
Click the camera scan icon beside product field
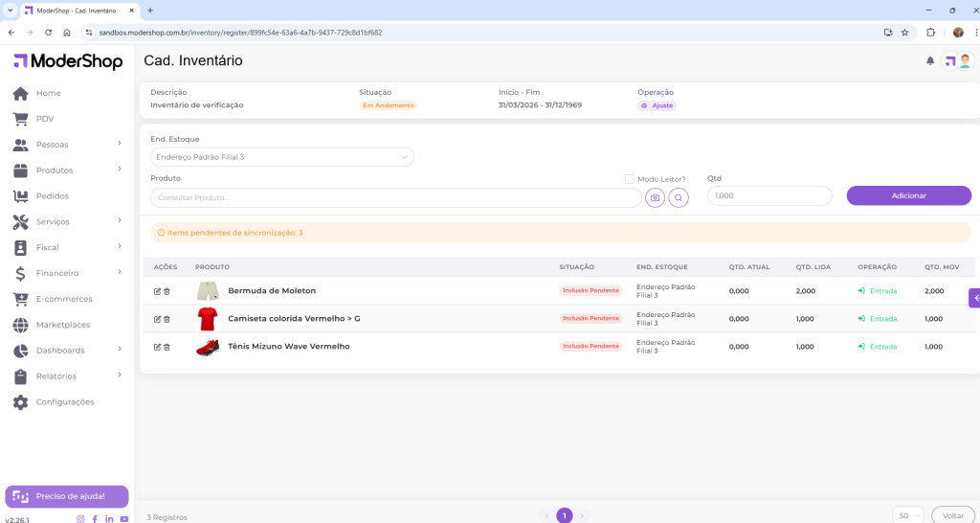point(655,197)
